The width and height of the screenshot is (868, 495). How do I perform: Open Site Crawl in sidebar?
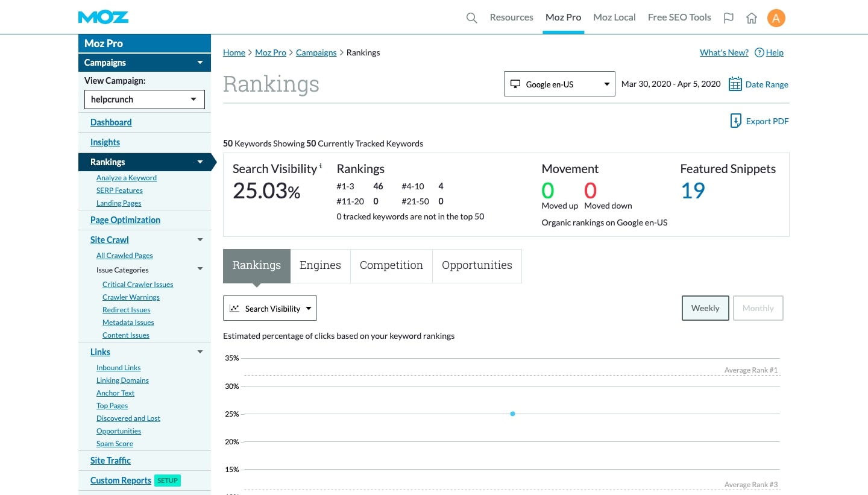110,240
